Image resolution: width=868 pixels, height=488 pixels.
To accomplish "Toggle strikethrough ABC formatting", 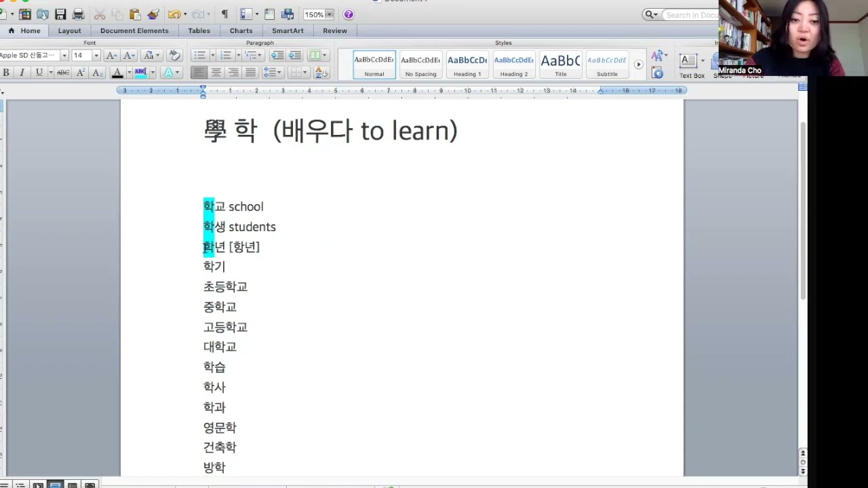I will point(62,73).
